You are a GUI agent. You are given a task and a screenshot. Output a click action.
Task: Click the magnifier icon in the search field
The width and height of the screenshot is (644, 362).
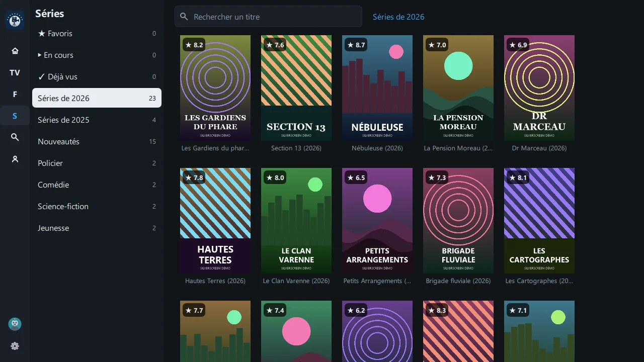184,17
